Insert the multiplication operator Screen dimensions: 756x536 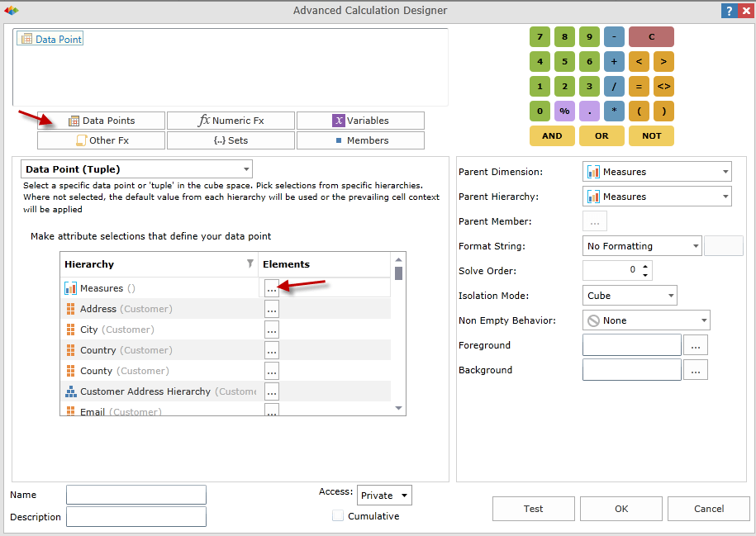[x=614, y=111]
